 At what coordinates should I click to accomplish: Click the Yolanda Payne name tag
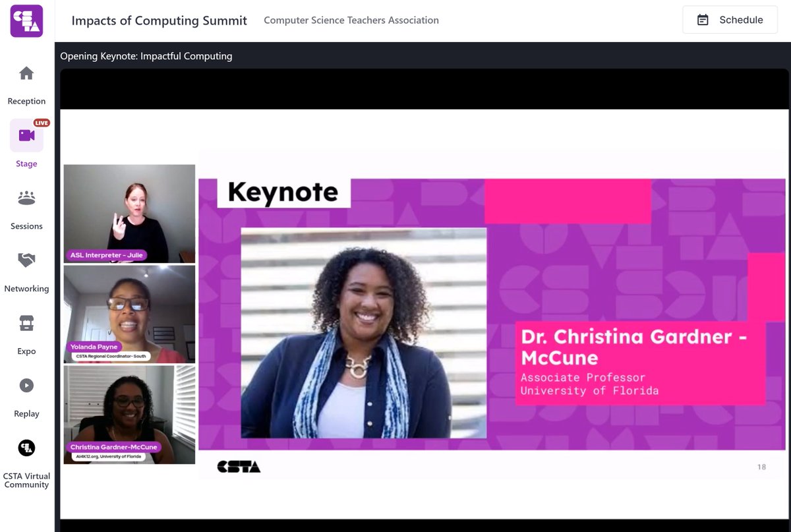94,347
